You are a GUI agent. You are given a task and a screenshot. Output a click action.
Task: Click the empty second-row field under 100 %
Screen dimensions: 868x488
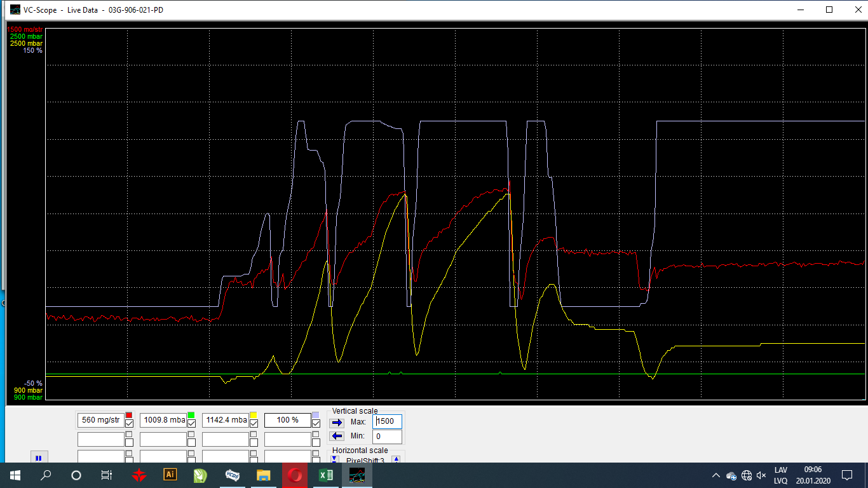pos(288,439)
